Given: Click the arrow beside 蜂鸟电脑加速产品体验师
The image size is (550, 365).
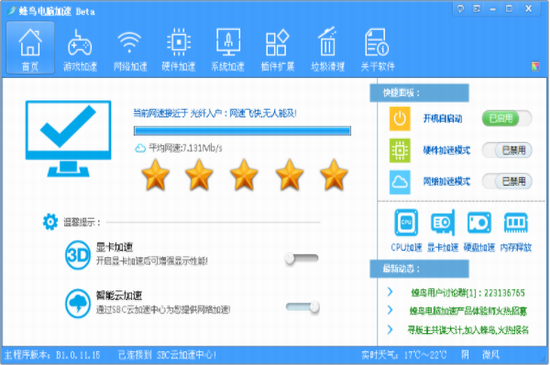Looking at the screenshot, I should (390, 310).
